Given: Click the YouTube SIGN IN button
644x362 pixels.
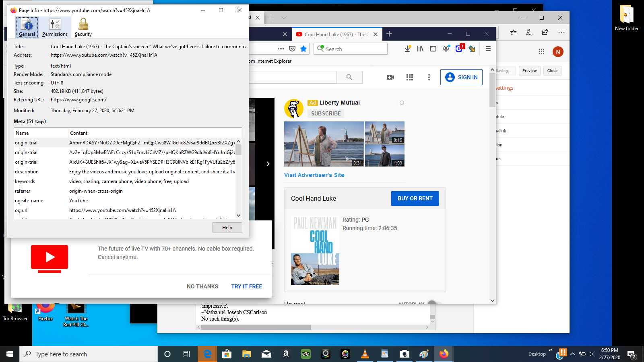Looking at the screenshot, I should (461, 77).
